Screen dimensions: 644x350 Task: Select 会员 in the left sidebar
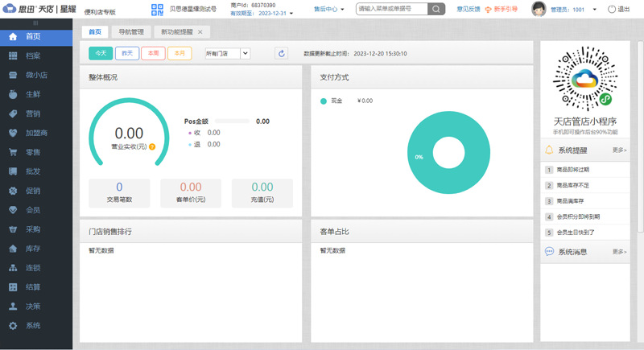pos(32,210)
